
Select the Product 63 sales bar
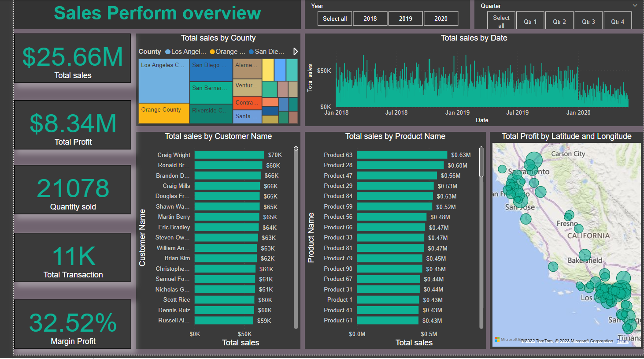coord(402,155)
